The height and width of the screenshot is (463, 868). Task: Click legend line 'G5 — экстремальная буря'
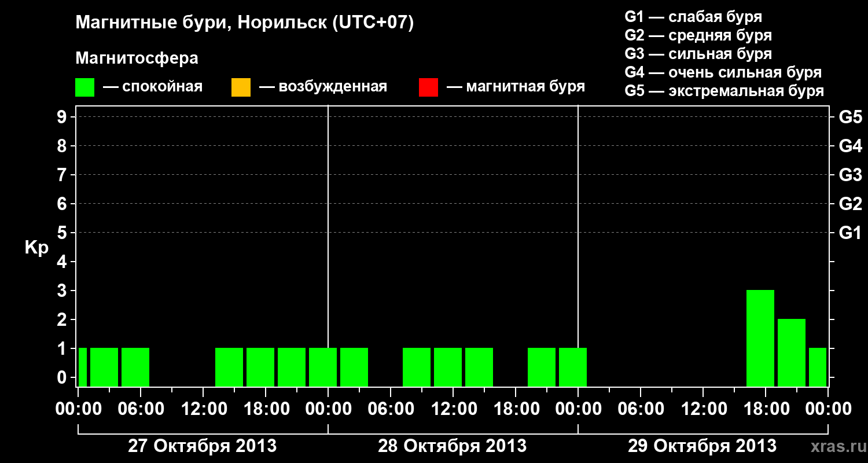[x=724, y=91]
